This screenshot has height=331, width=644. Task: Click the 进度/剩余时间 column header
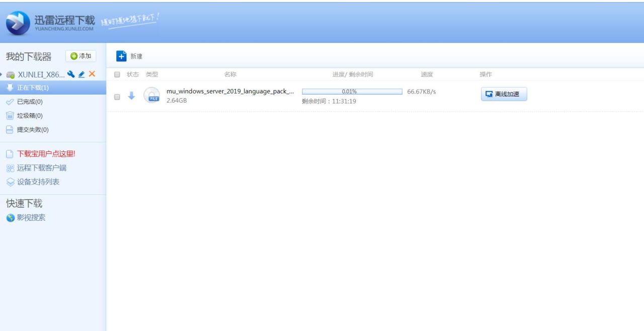[353, 74]
